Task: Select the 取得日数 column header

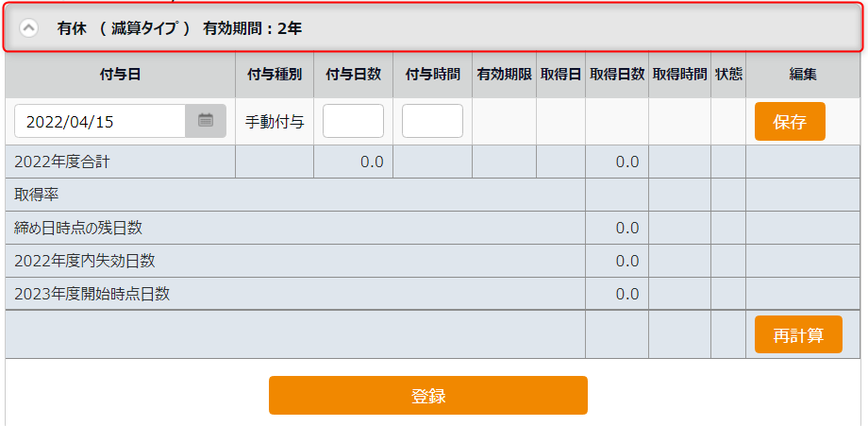Action: click(616, 75)
